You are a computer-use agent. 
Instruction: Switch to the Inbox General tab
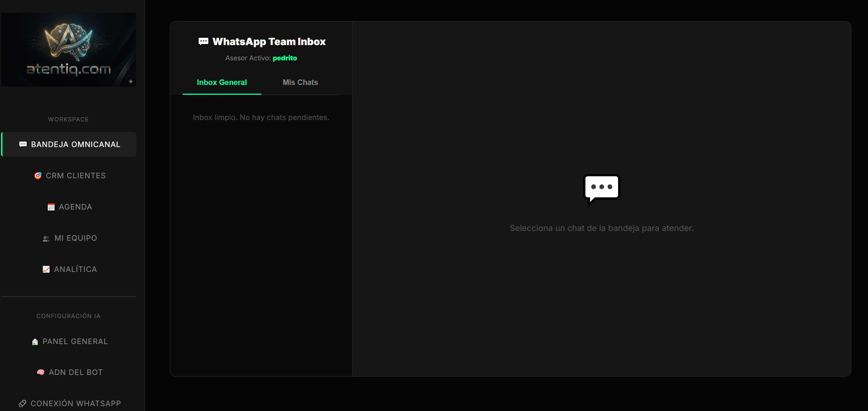[x=222, y=83]
